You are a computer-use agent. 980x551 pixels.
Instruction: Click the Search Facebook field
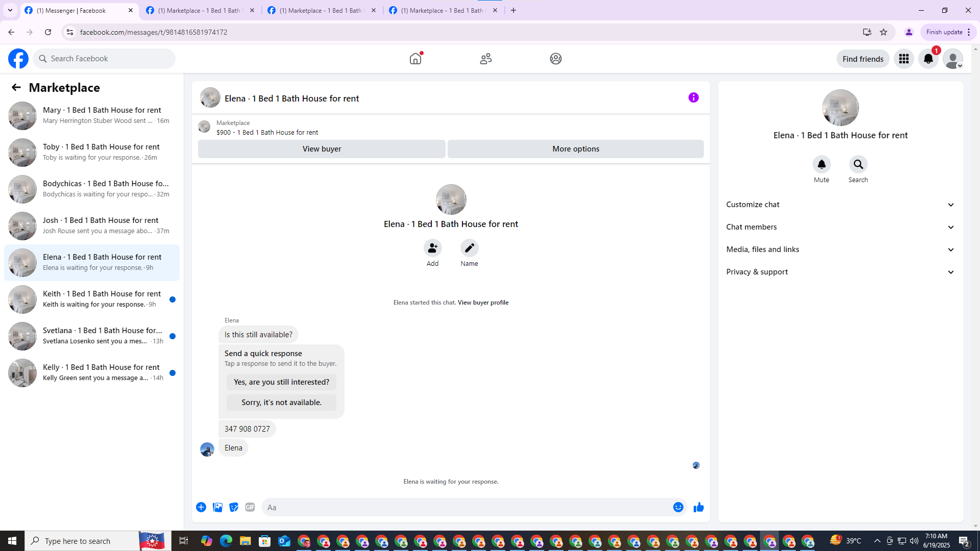pyautogui.click(x=104, y=59)
